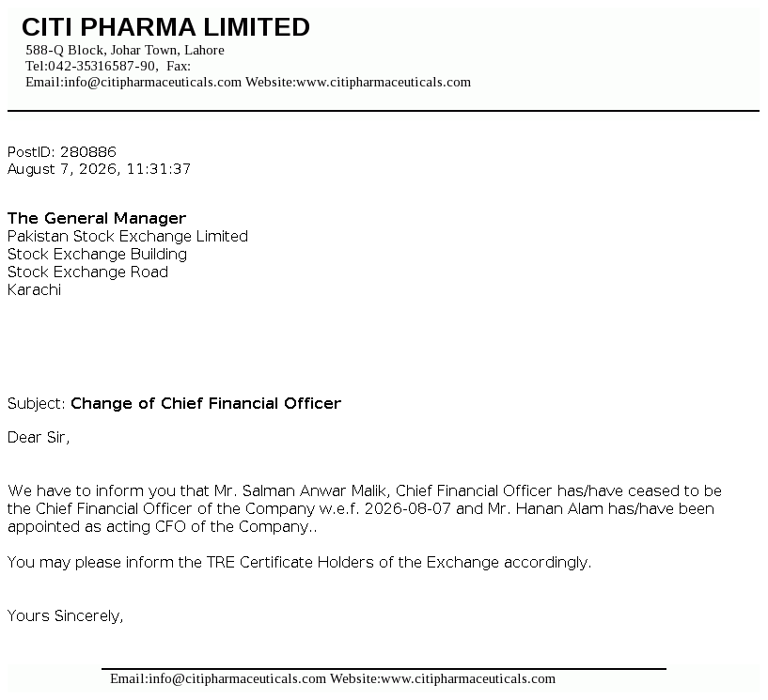Click the effective date 2026-08-07
768x700 pixels.
pos(408,508)
